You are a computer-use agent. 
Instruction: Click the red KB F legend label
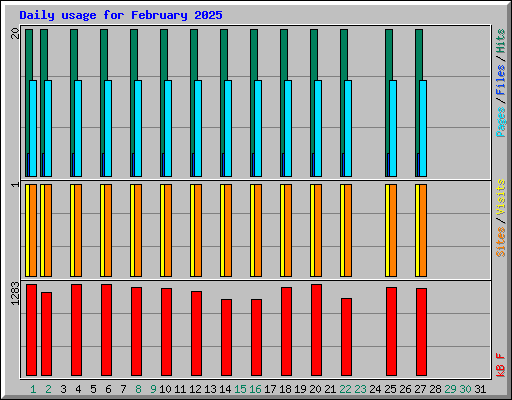(500, 365)
